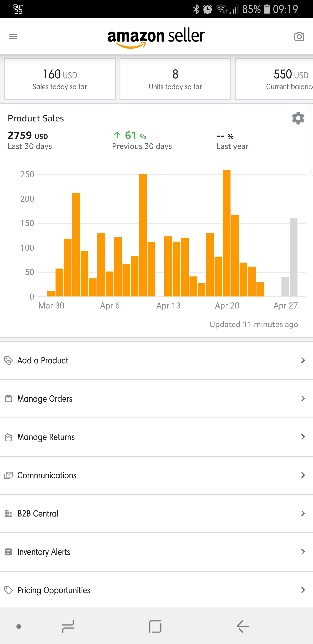
Task: Tap the Current balance card
Action: click(x=274, y=79)
